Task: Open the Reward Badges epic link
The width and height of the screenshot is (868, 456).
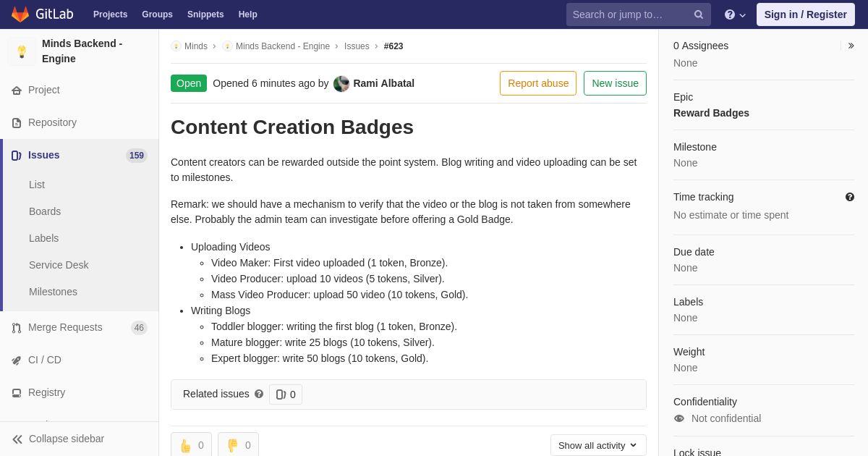Action: pyautogui.click(x=711, y=113)
